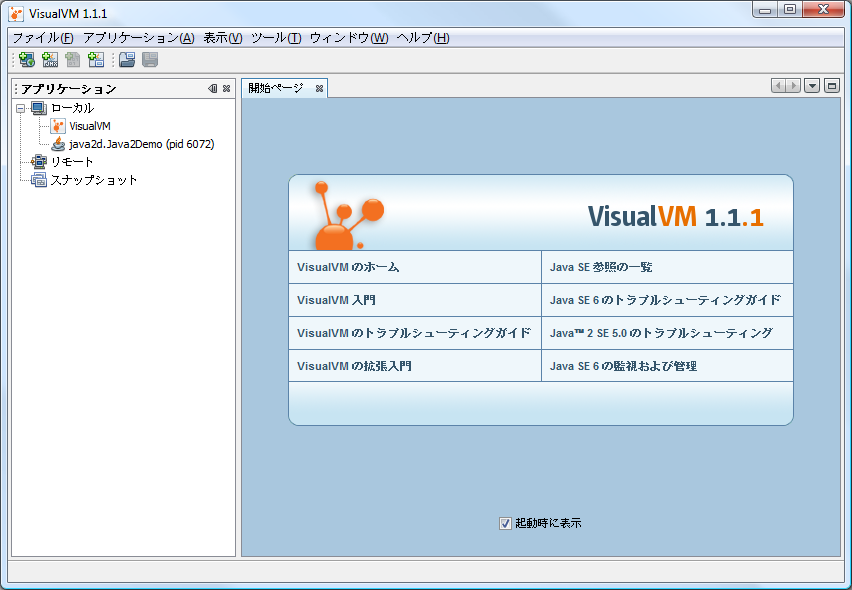Toggle the 起動時に表示 checkbox
852x590 pixels.
[x=505, y=523]
